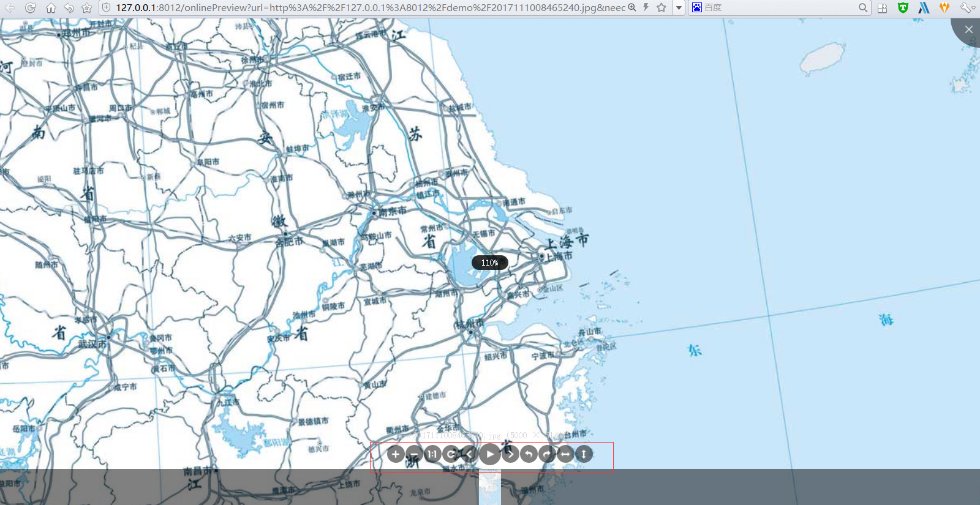Screen dimensions: 980x505
Task: Focus the address bar URL field
Action: (370, 8)
